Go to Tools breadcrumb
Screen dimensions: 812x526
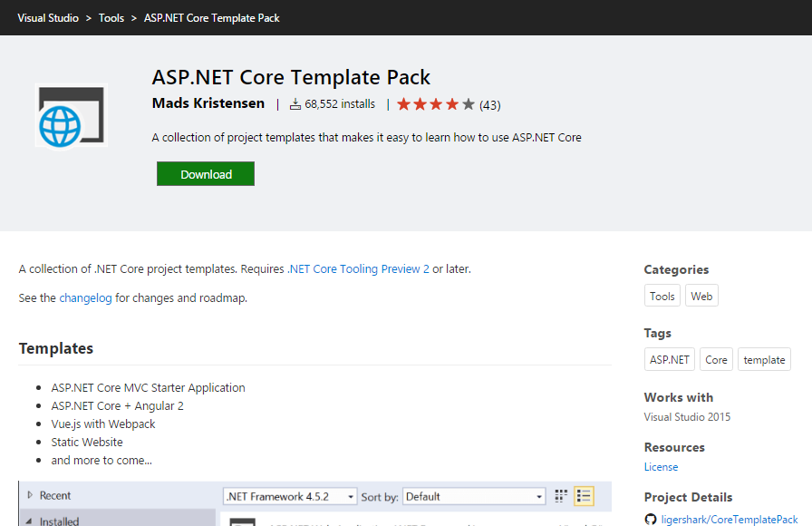click(111, 18)
